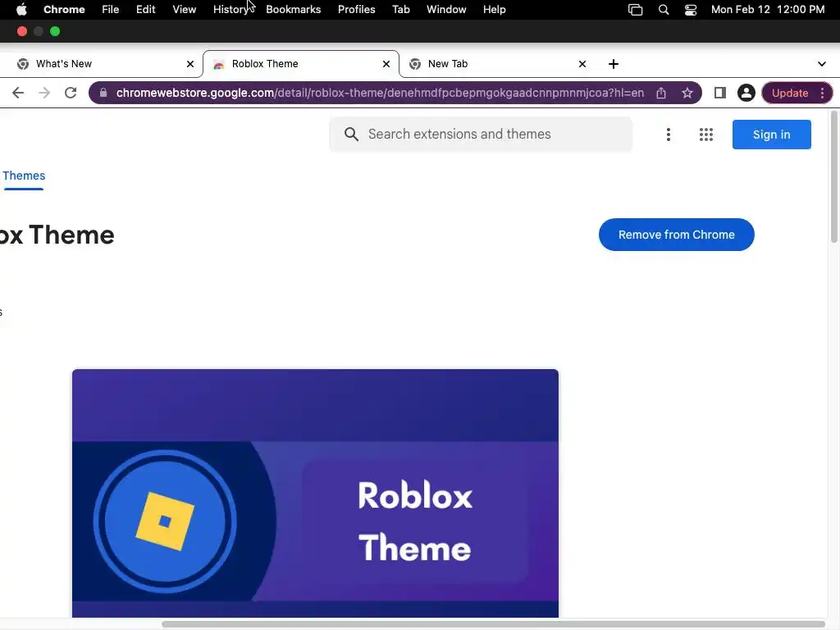Open the Edit menu
Image resolution: width=840 pixels, height=630 pixels.
tap(146, 10)
